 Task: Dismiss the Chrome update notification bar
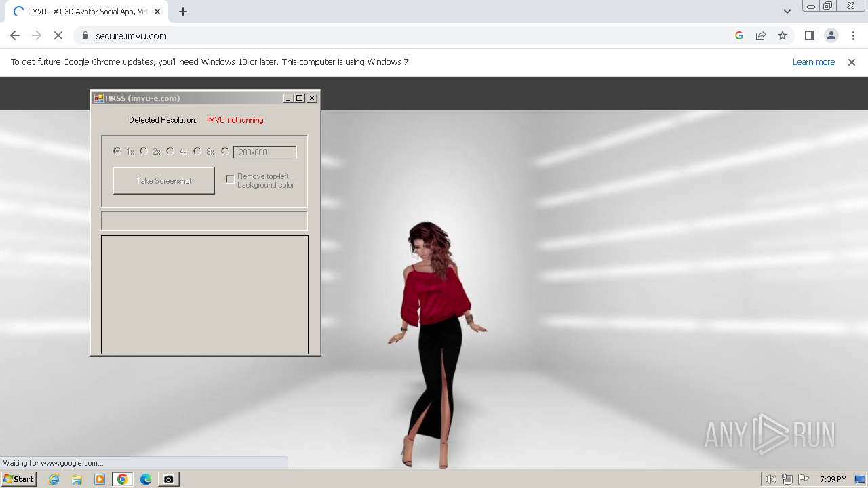852,62
